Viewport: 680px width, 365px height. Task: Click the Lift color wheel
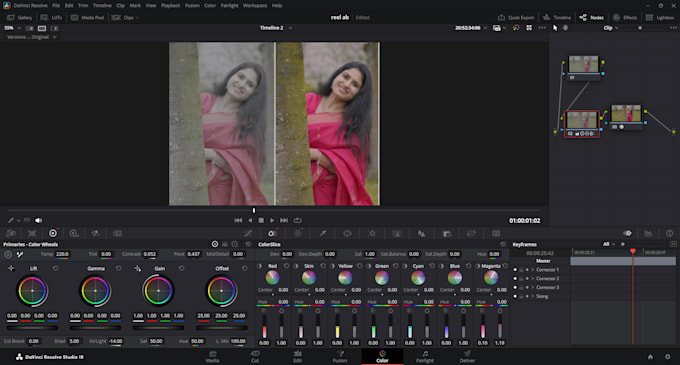click(x=32, y=291)
